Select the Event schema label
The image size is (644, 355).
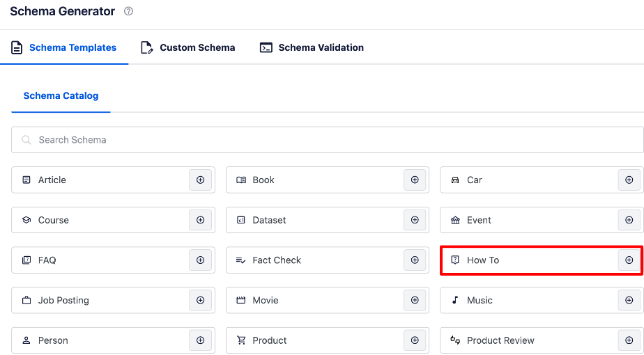pos(479,220)
